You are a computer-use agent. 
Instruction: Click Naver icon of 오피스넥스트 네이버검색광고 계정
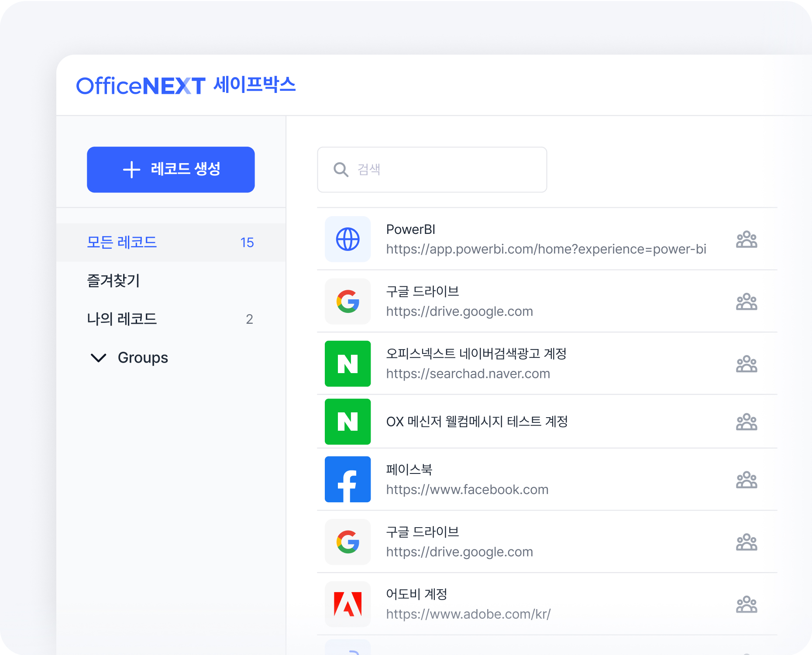[348, 364]
